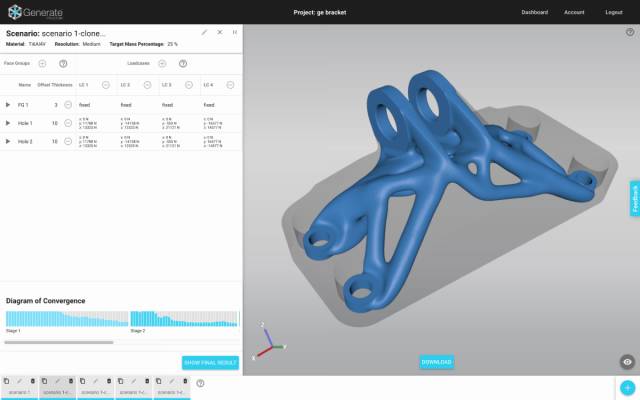Download the generated bracket model
The height and width of the screenshot is (400, 640).
pos(436,362)
